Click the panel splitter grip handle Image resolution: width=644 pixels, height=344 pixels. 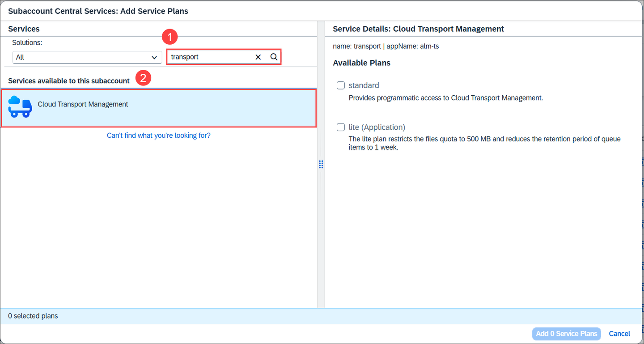point(321,165)
